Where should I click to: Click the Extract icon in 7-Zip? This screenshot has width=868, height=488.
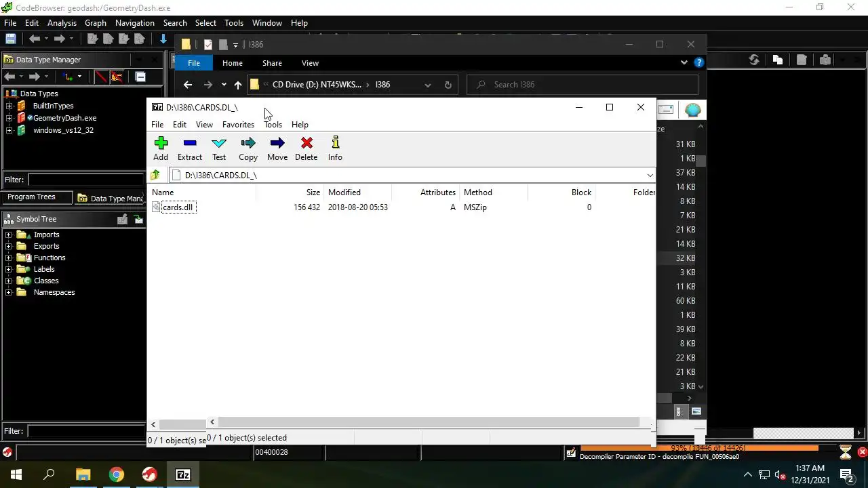tap(190, 143)
